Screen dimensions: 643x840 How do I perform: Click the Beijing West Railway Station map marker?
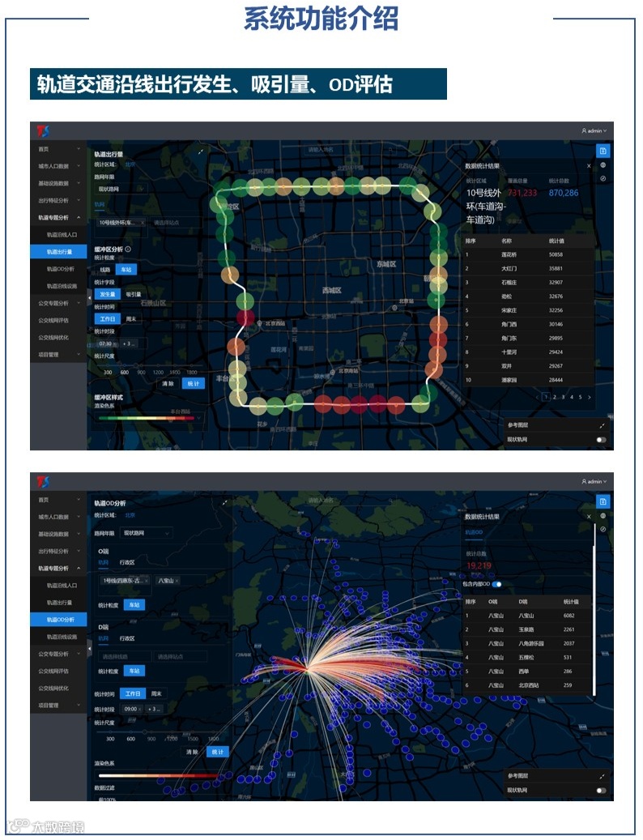click(x=260, y=323)
